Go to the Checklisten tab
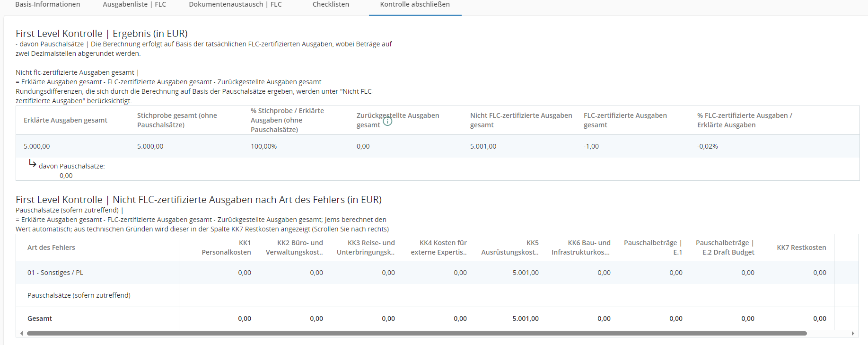This screenshot has height=345, width=868. 331,5
